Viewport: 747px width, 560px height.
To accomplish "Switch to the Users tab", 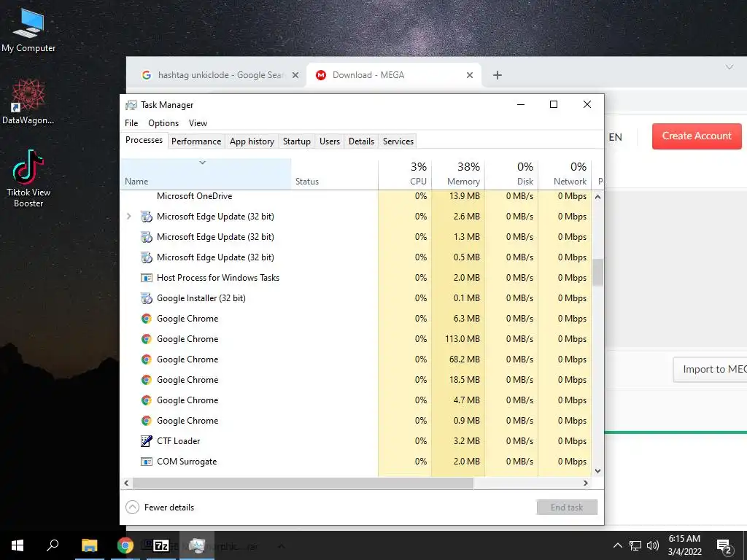I will point(330,141).
